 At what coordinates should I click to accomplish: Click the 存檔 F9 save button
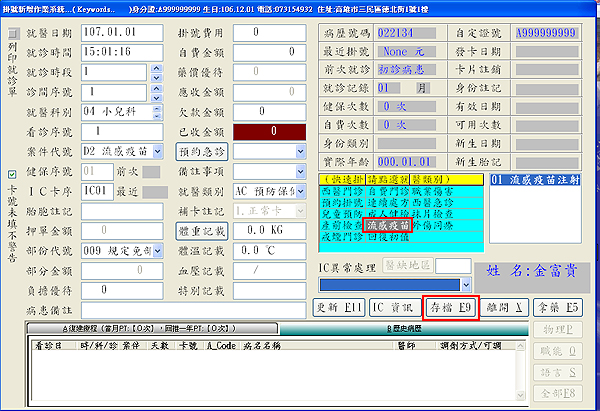tap(453, 305)
